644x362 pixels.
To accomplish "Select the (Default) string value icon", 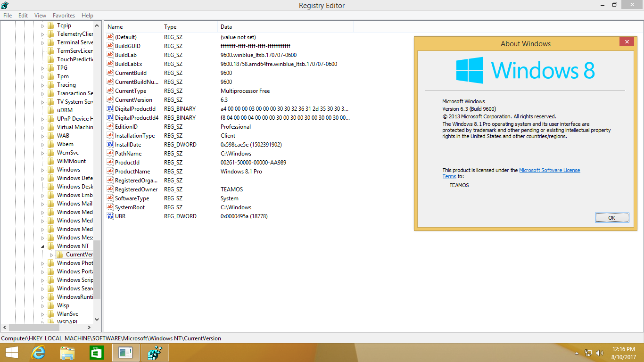I will tap(111, 37).
